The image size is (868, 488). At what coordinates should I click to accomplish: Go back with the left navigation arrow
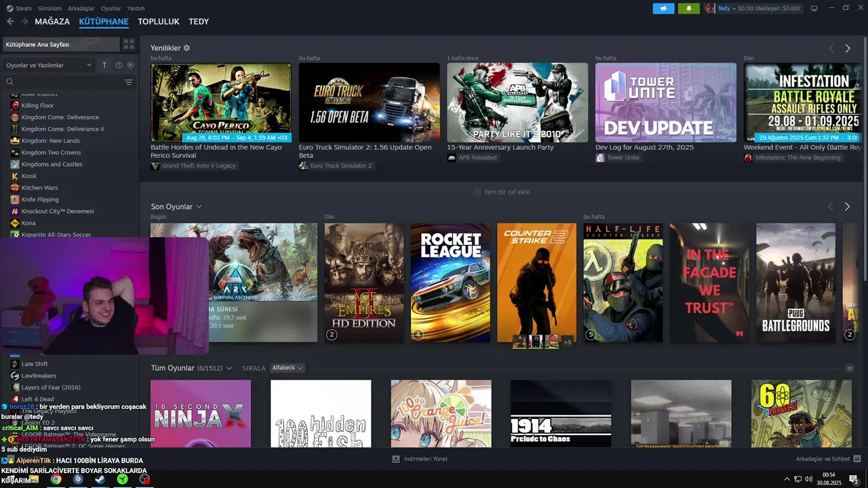click(10, 22)
